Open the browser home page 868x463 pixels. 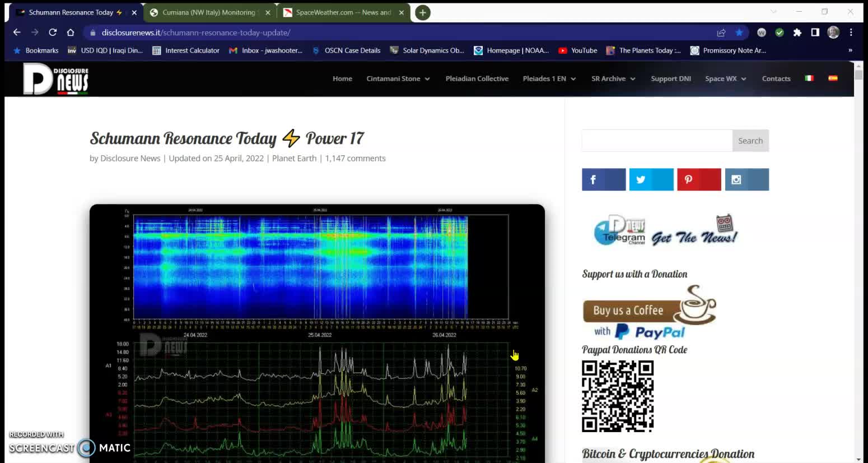click(x=71, y=33)
